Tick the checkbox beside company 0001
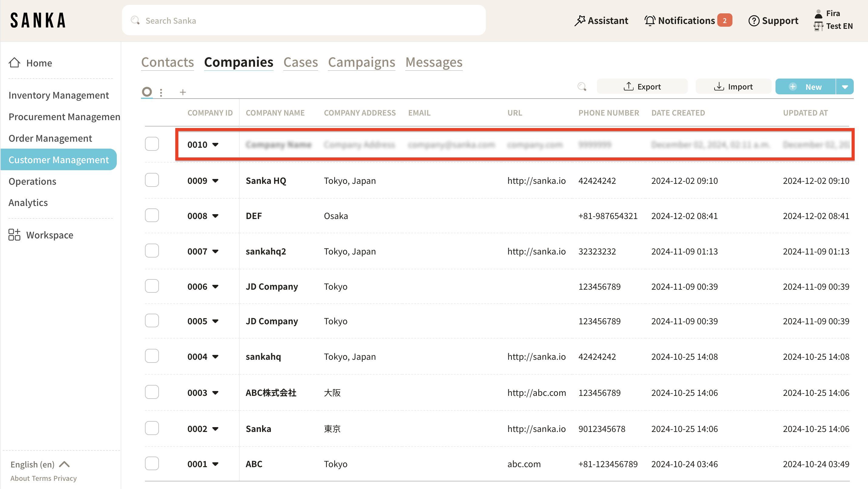Image resolution: width=868 pixels, height=489 pixels. pos(152,464)
